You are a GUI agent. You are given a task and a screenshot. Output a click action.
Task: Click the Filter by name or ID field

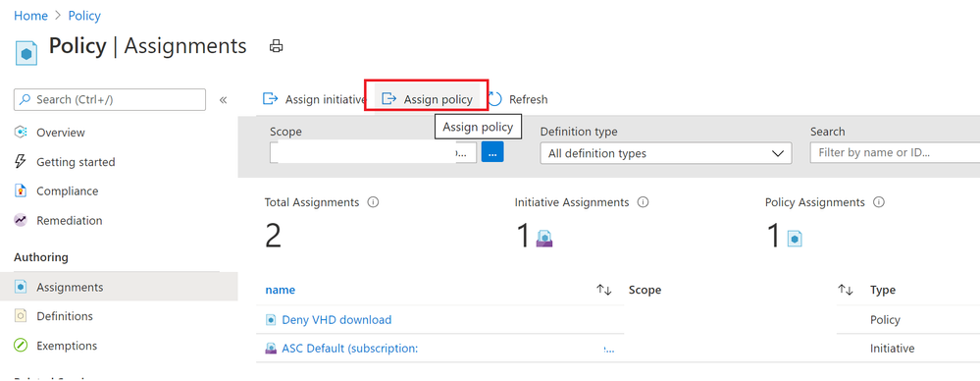click(895, 153)
